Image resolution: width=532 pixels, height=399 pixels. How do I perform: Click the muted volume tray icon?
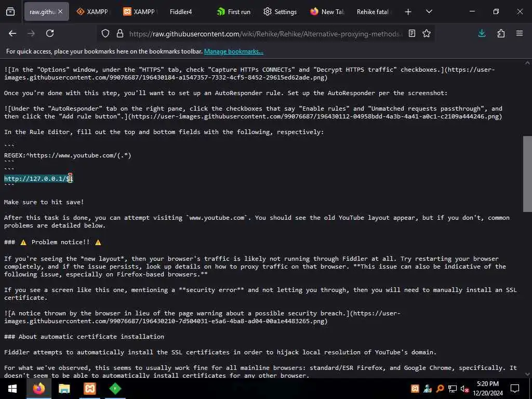(x=465, y=389)
